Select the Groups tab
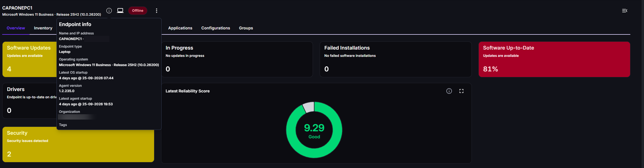The image size is (644, 168). pyautogui.click(x=246, y=28)
